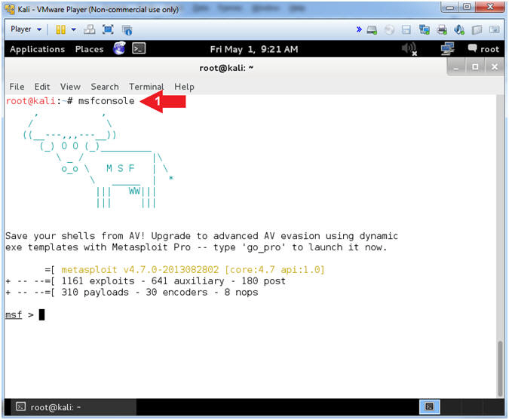Viewport: 509px width, 420px height.
Task: Click the printer device icon
Action: (442, 30)
